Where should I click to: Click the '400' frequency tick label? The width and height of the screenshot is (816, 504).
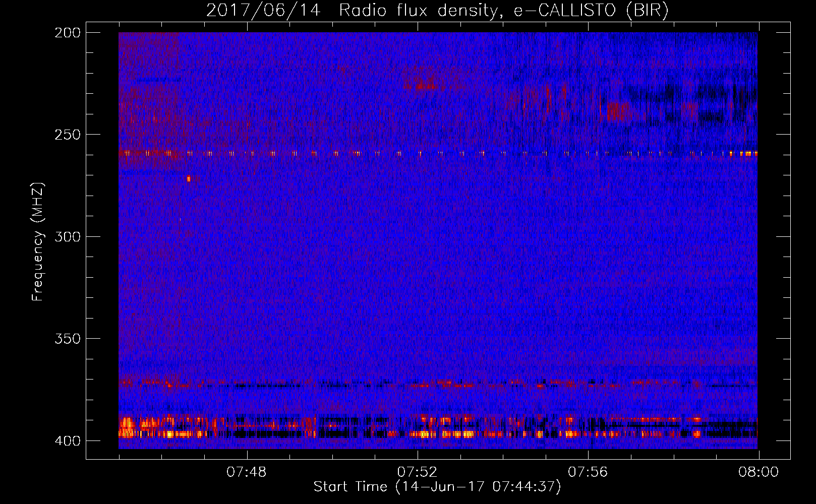pyautogui.click(x=68, y=441)
